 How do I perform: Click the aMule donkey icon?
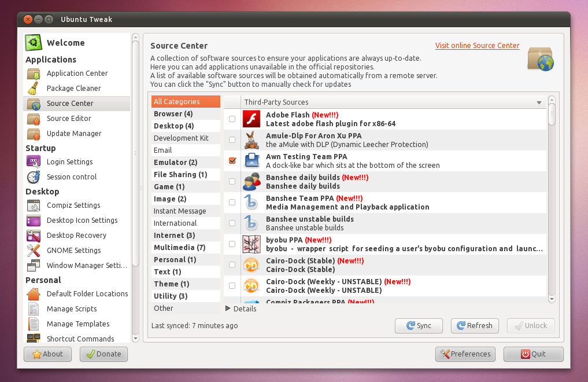(x=252, y=140)
